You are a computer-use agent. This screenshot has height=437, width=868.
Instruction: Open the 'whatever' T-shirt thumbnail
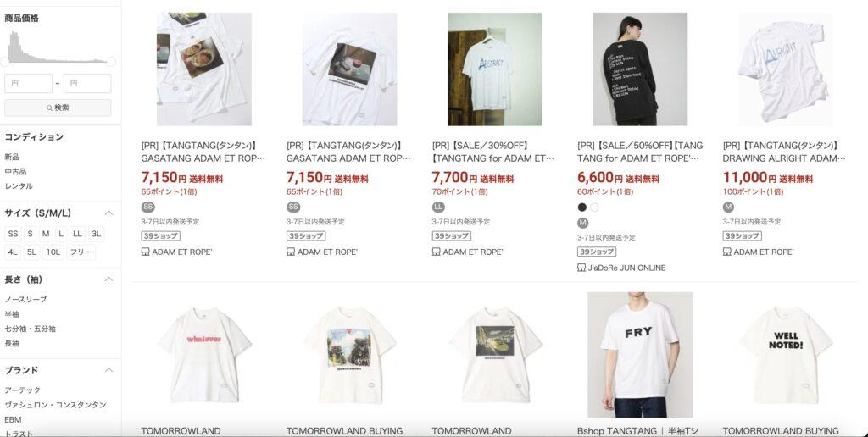point(203,355)
